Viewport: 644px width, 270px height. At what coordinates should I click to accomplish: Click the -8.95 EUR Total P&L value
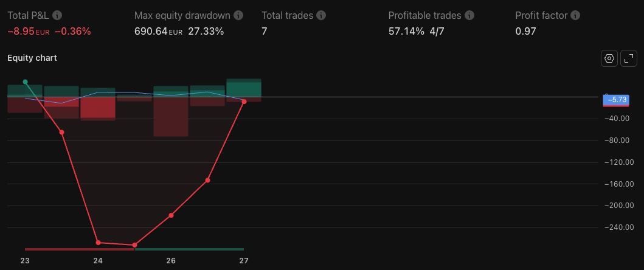(x=28, y=31)
